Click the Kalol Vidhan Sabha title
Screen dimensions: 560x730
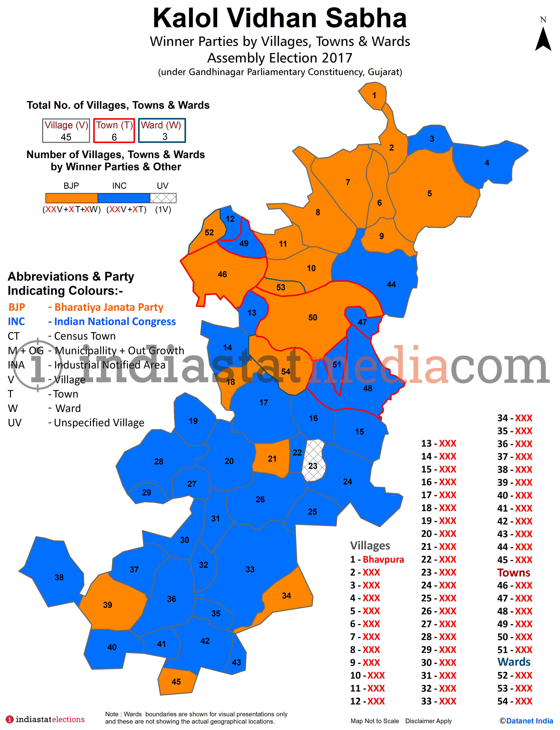[x=280, y=18]
